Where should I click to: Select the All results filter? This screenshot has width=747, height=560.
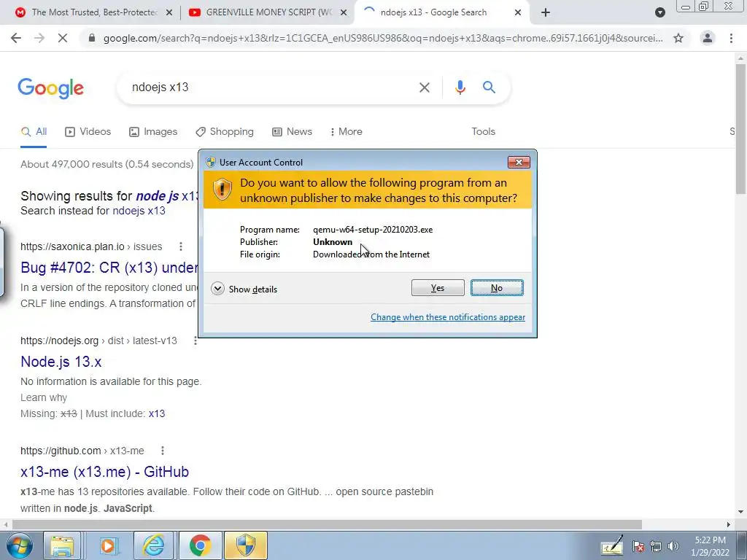point(34,132)
